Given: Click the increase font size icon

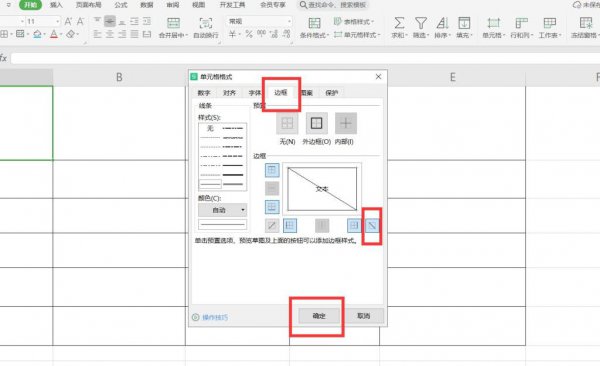Looking at the screenshot, I should click(x=68, y=21).
